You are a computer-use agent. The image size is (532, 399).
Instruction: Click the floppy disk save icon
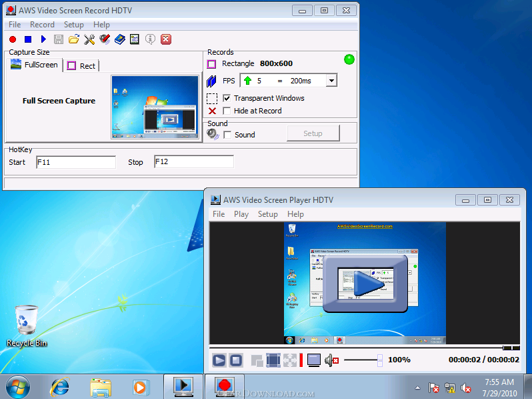59,39
